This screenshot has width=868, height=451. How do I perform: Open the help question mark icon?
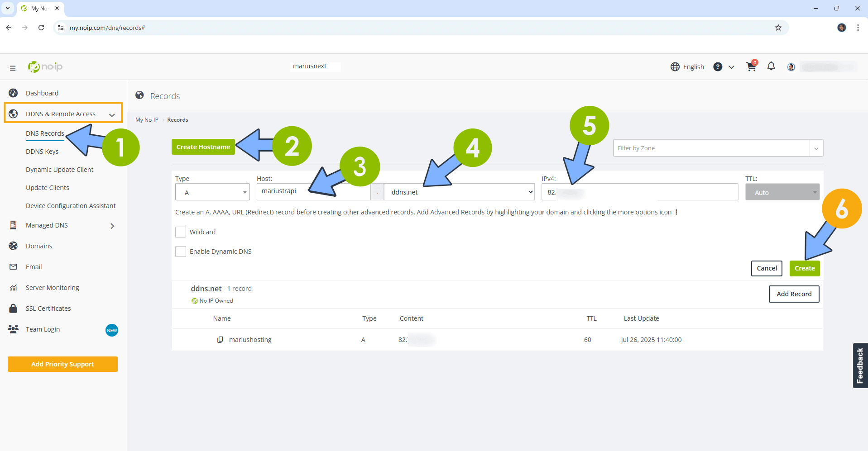tap(718, 66)
